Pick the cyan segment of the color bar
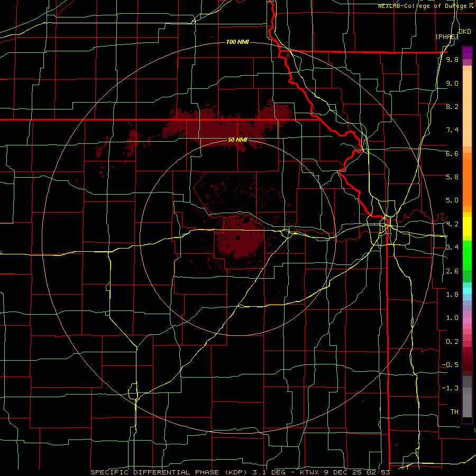Image resolution: width=476 pixels, height=476 pixels. pos(467,291)
